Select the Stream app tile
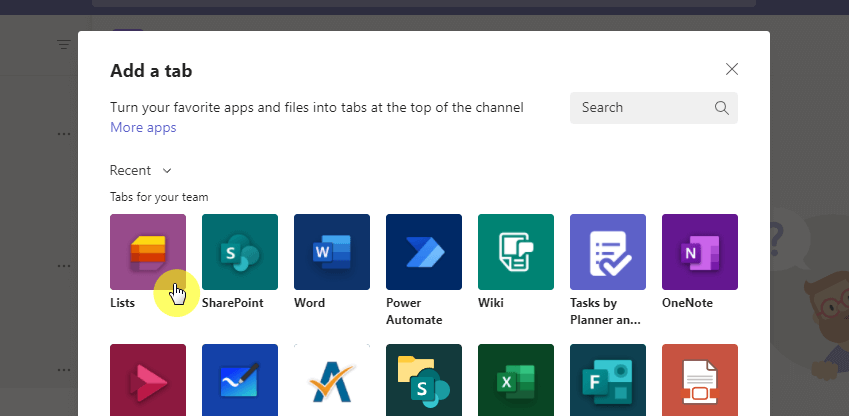 point(148,380)
